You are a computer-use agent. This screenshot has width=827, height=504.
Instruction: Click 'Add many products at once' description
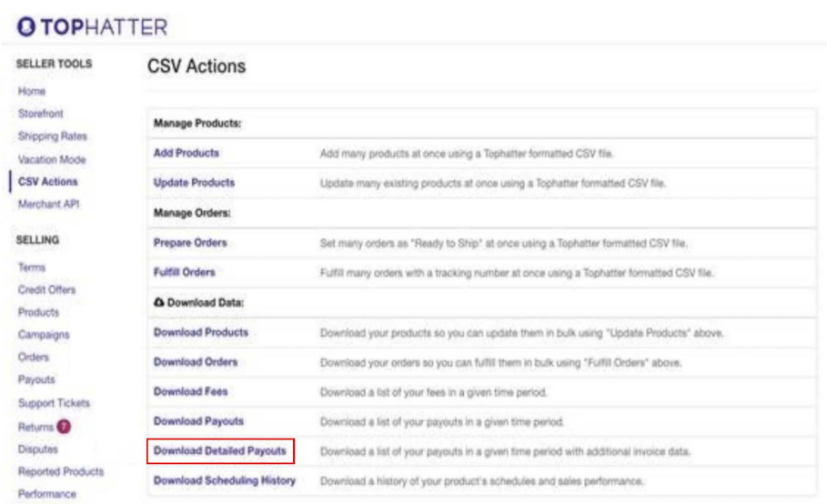[x=466, y=154]
